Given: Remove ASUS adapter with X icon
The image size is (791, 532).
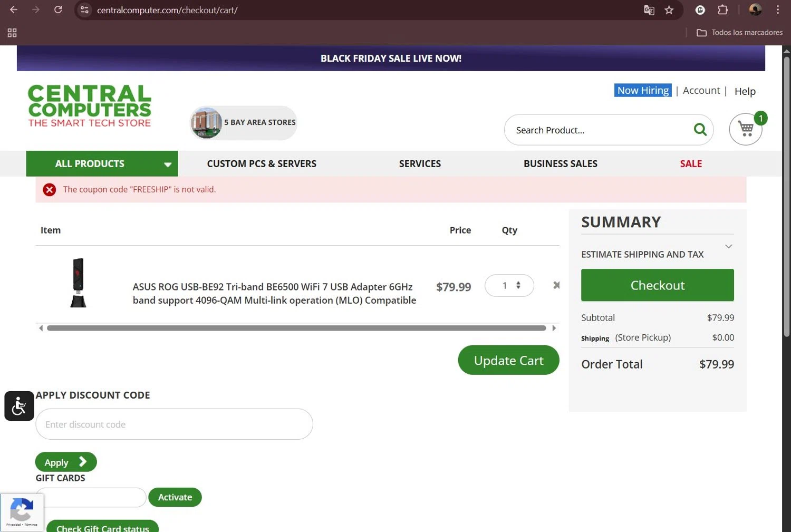Looking at the screenshot, I should (556, 285).
